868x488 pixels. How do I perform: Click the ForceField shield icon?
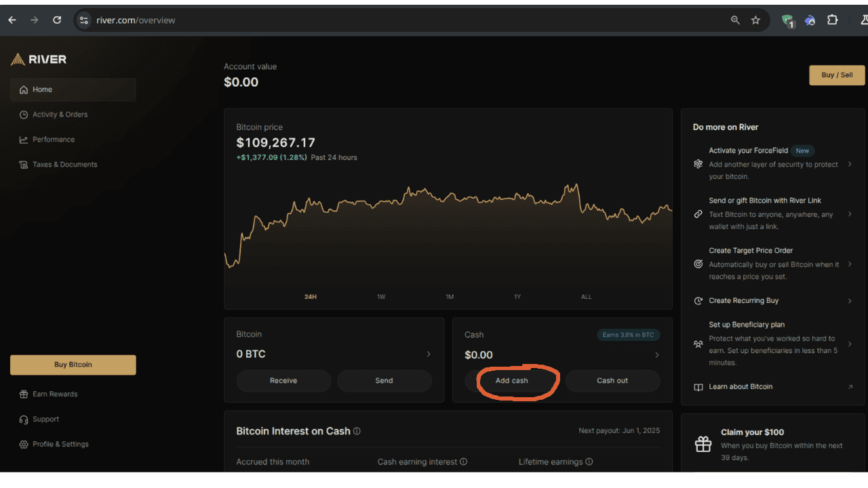point(698,163)
